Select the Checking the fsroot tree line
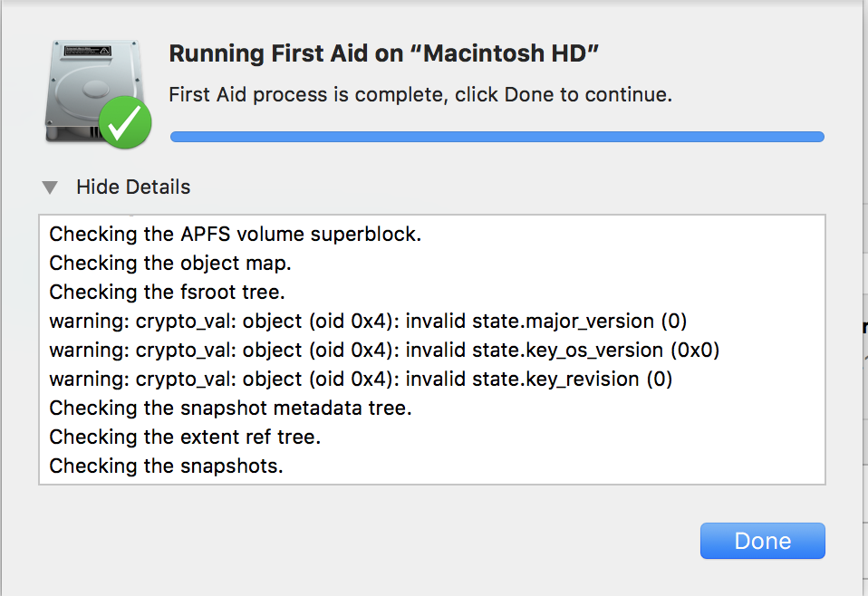Image resolution: width=868 pixels, height=596 pixels. (167, 293)
